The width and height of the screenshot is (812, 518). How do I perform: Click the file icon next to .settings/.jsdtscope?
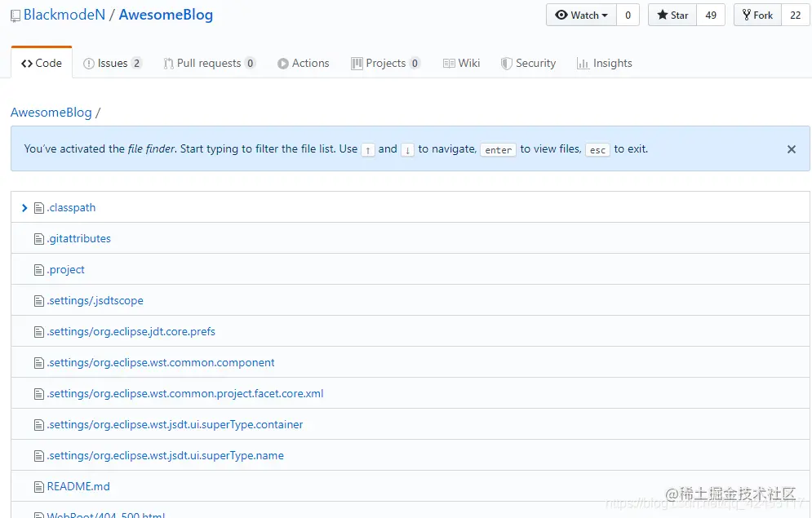tap(39, 301)
